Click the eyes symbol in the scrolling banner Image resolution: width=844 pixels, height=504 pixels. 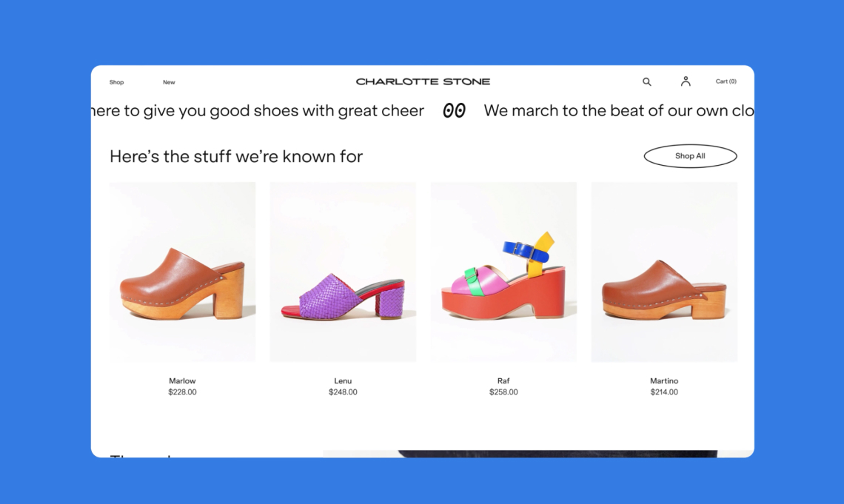[454, 111]
